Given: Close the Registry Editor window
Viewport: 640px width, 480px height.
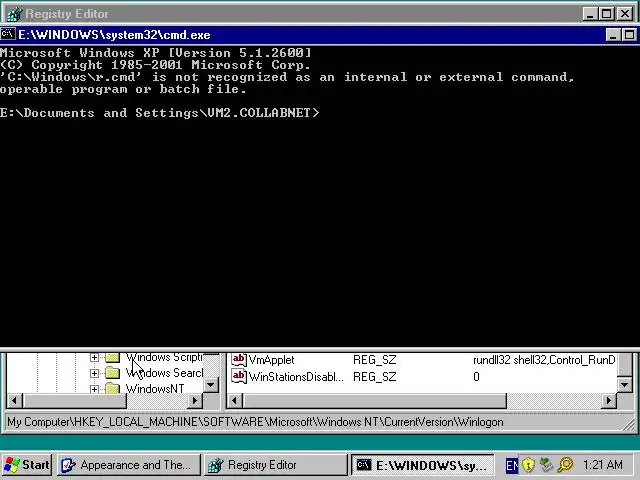Looking at the screenshot, I should pyautogui.click(x=625, y=14).
